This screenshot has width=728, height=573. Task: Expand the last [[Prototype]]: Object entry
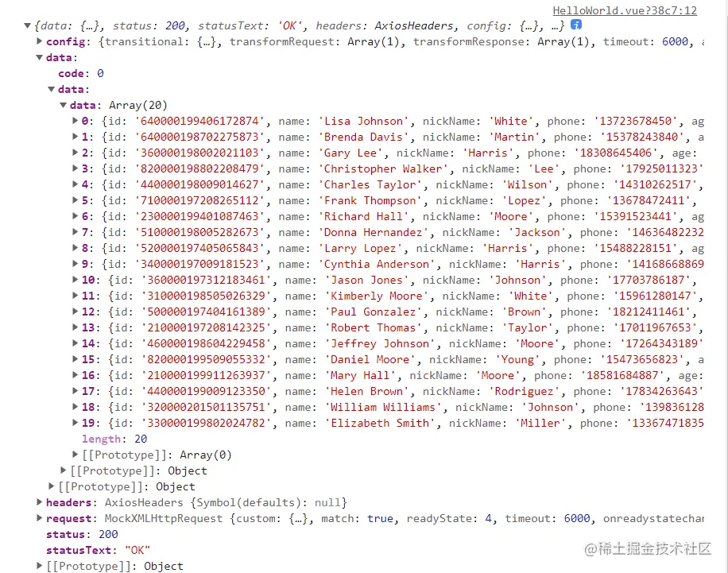40,566
